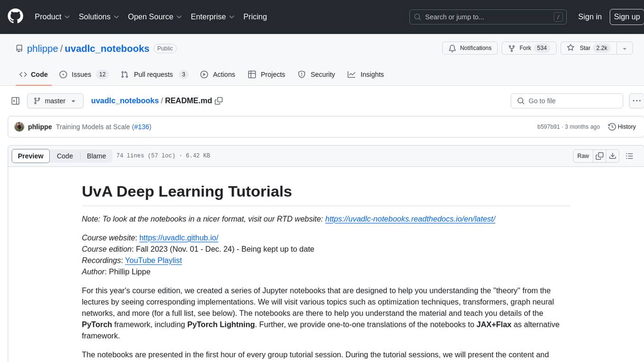
Task: Open the phlippe commit author link
Action: pyautogui.click(x=40, y=127)
